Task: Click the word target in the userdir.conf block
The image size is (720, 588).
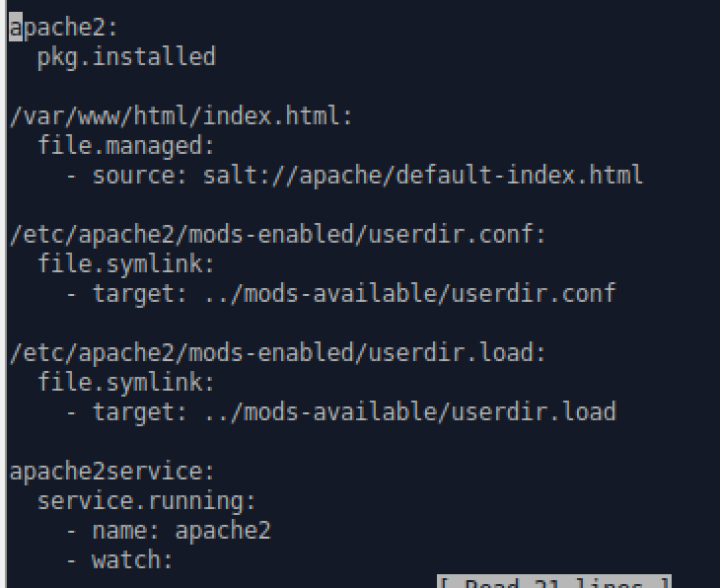Action: pyautogui.click(x=133, y=294)
